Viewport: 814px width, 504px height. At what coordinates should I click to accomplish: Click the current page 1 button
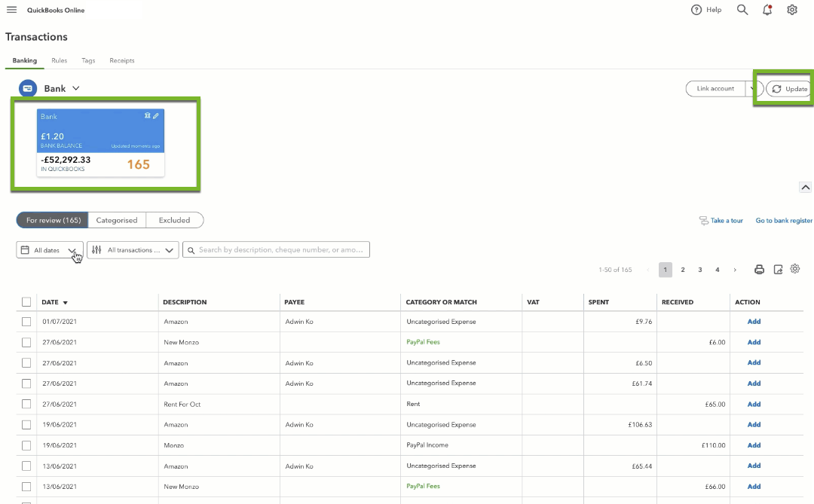(666, 270)
